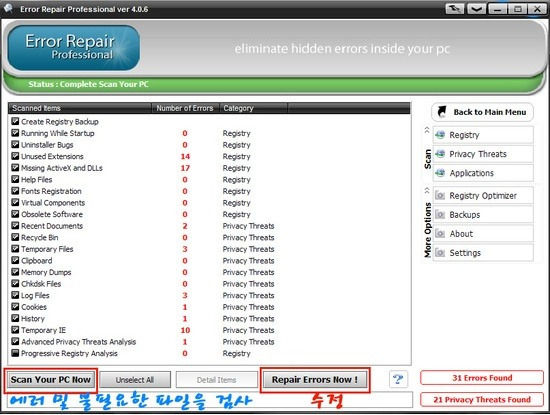Click the Registry scan globe icon

440,135
